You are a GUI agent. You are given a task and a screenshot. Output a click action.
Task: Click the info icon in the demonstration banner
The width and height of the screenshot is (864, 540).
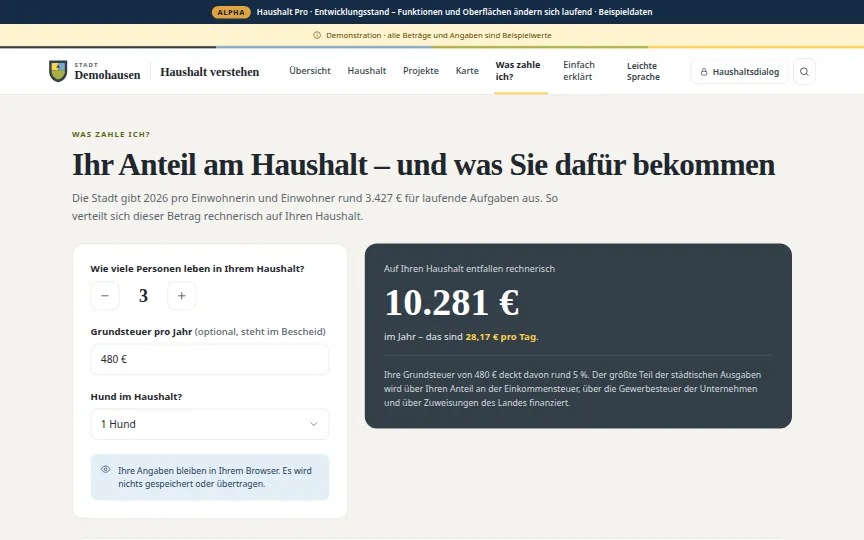click(x=317, y=35)
